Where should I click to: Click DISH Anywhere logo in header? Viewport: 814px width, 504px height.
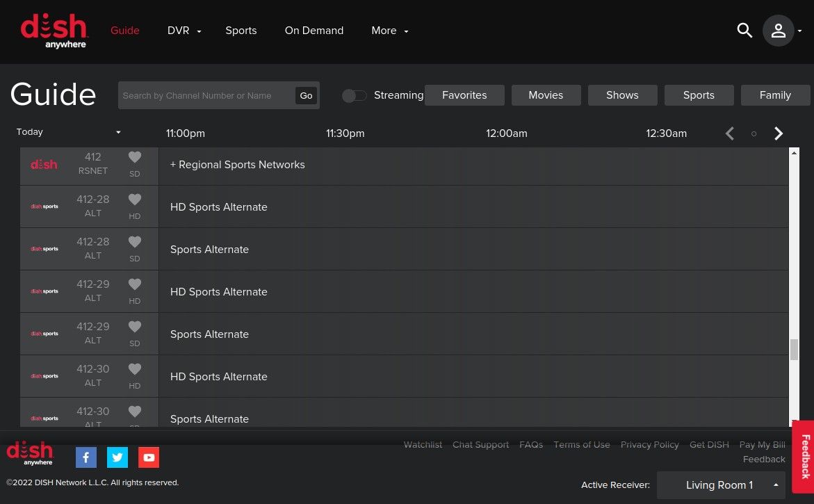click(54, 31)
